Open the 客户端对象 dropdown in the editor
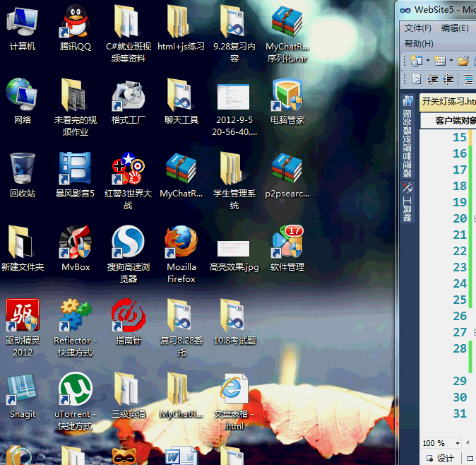This screenshot has width=476, height=465. [448, 121]
